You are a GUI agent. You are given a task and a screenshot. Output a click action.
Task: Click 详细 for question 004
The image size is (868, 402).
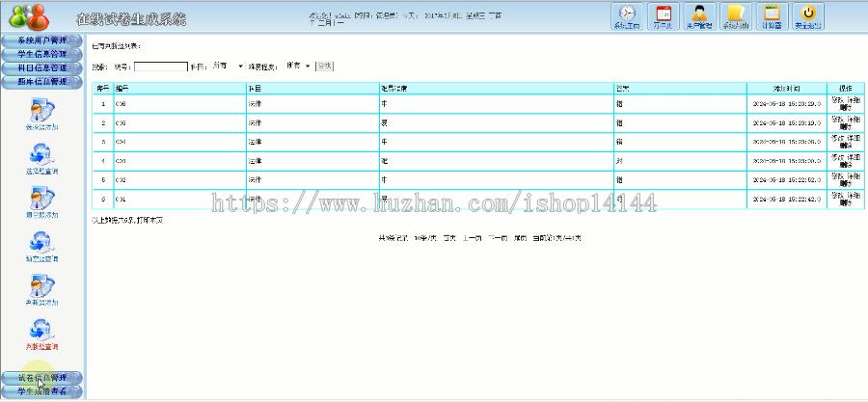click(854, 138)
